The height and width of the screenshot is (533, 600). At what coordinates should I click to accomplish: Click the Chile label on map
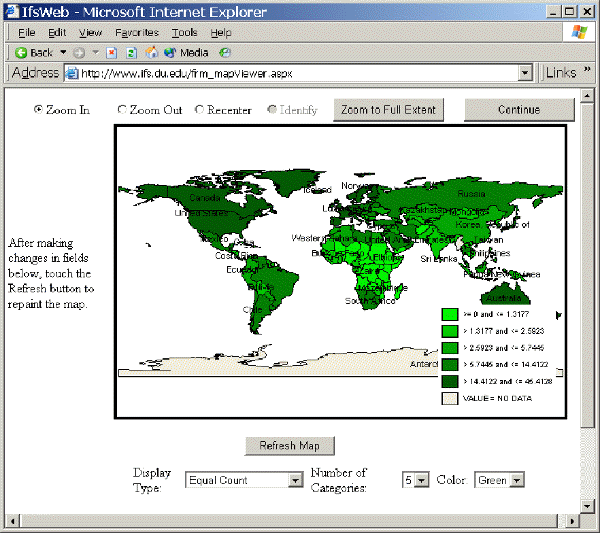pos(253,310)
